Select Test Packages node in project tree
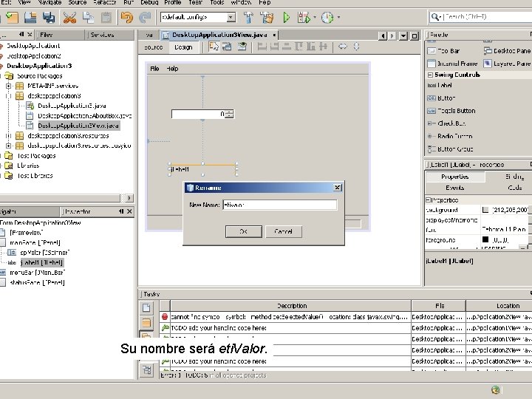This screenshot has width=532, height=399. pyautogui.click(x=36, y=156)
